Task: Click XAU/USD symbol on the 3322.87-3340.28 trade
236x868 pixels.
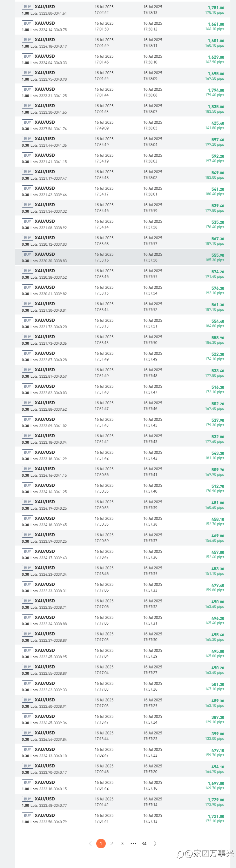Action: click(x=44, y=353)
